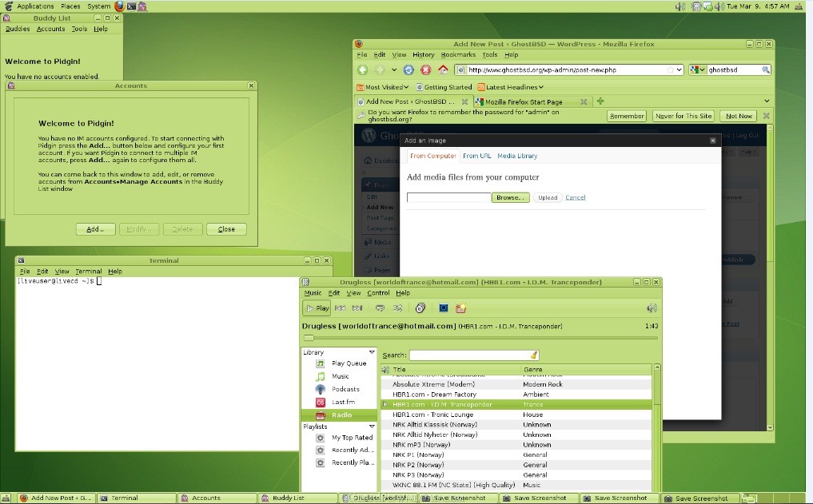This screenshot has width=813, height=504.
Task: Go to Firefox home page
Action: click(443, 69)
